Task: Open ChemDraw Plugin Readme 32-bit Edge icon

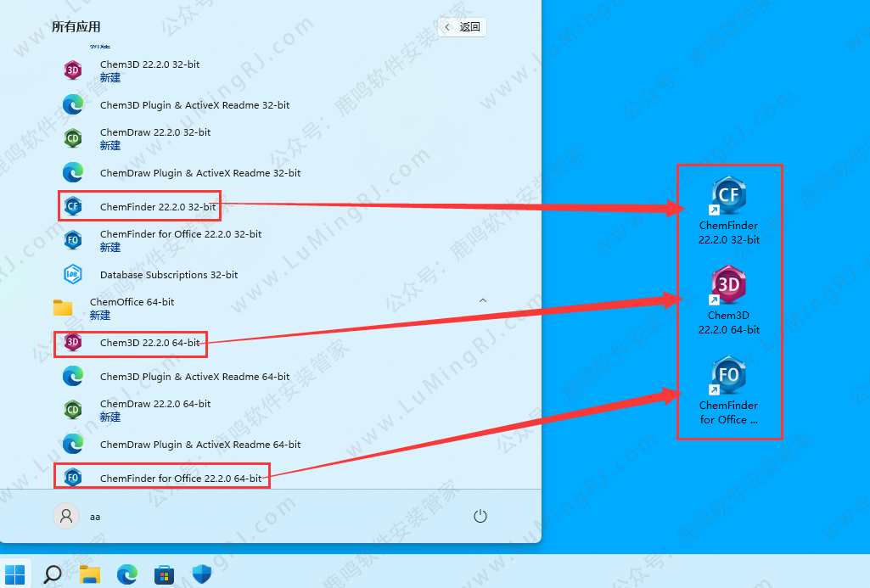Action: [73, 172]
